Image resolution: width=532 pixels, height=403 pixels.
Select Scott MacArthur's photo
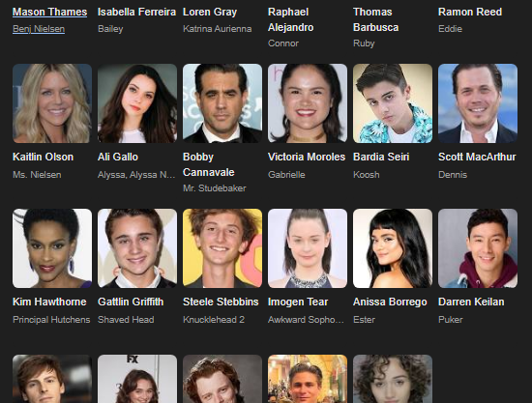[x=478, y=103]
